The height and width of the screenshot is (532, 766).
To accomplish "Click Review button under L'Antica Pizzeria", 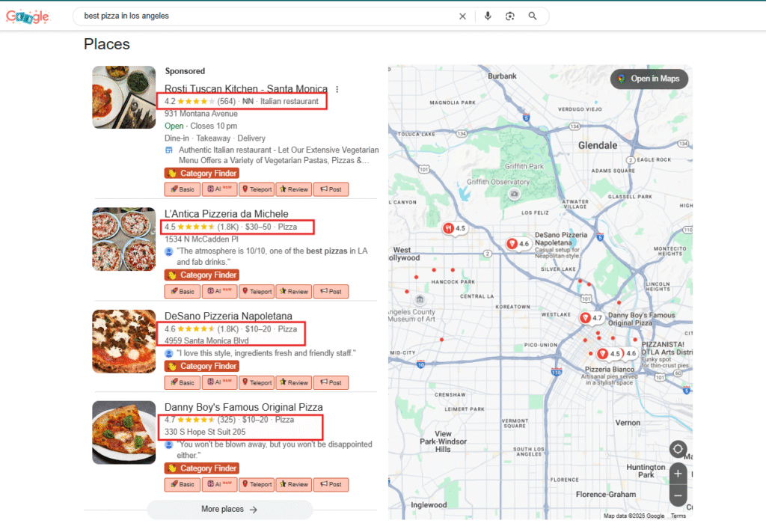I will (x=293, y=291).
